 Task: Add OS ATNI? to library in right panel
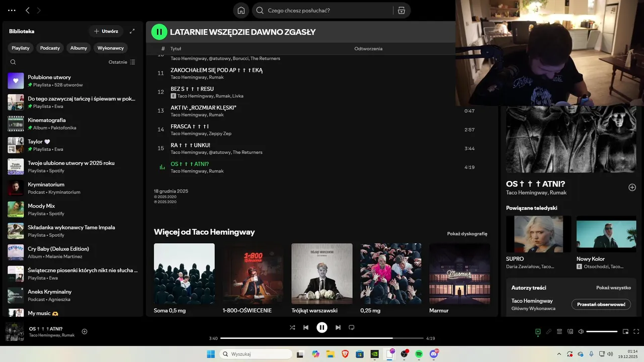(x=632, y=187)
